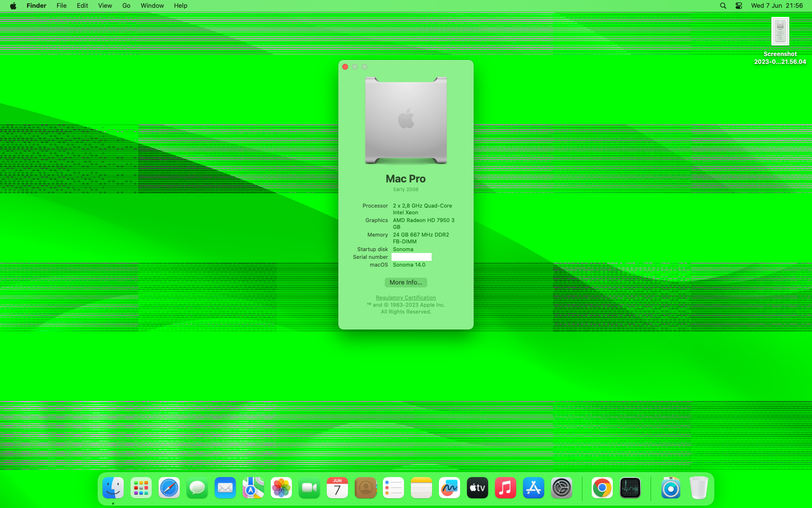812x508 pixels.
Task: Launch Safari from the Dock
Action: tap(169, 488)
